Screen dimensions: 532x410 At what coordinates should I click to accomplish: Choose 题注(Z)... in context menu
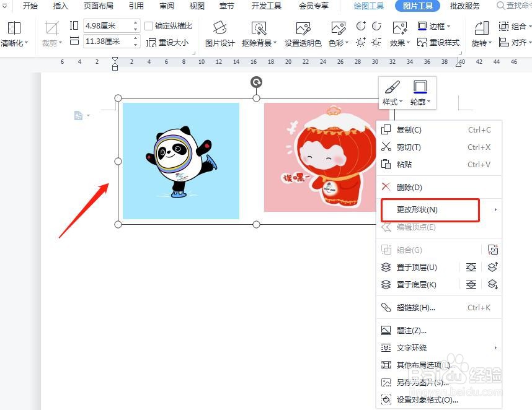point(439,330)
